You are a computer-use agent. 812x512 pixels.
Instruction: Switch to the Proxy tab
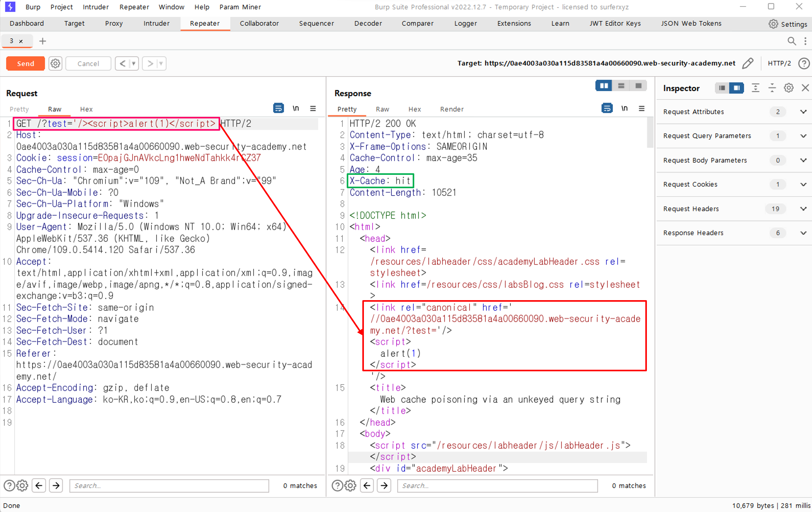pyautogui.click(x=114, y=24)
